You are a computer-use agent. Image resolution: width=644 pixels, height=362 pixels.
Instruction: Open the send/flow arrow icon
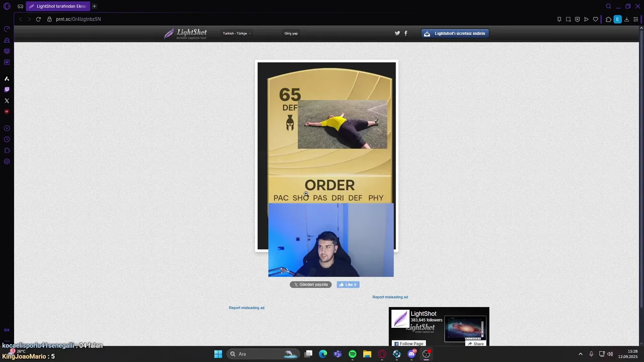(586, 19)
